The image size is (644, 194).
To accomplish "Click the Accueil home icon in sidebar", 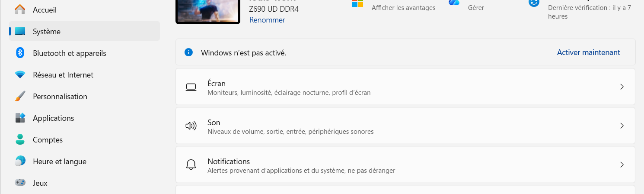I will point(20,10).
